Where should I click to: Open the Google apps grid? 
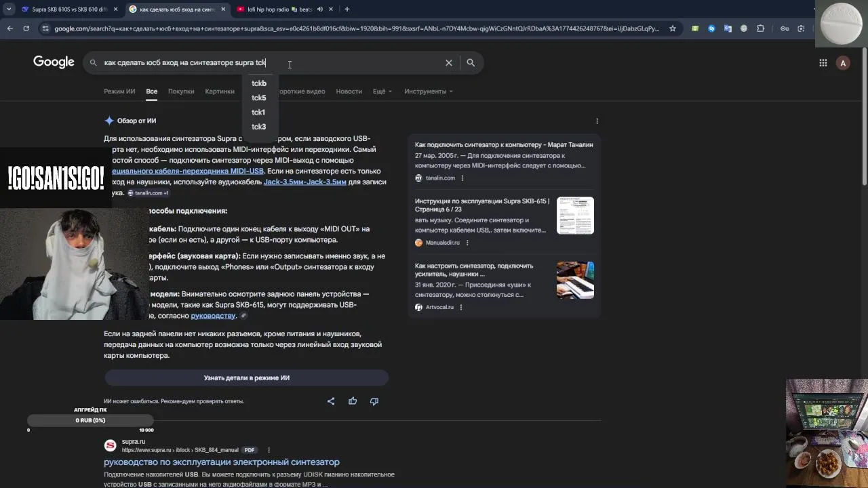tap(823, 62)
